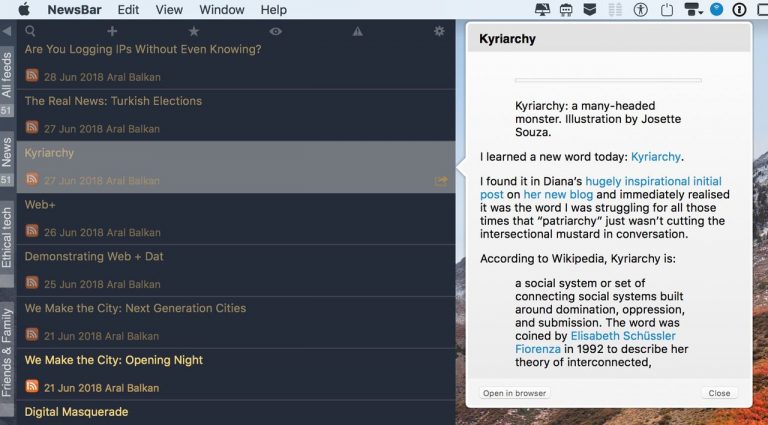Click the search magnifier icon in NewsBar toolbar

pyautogui.click(x=31, y=31)
